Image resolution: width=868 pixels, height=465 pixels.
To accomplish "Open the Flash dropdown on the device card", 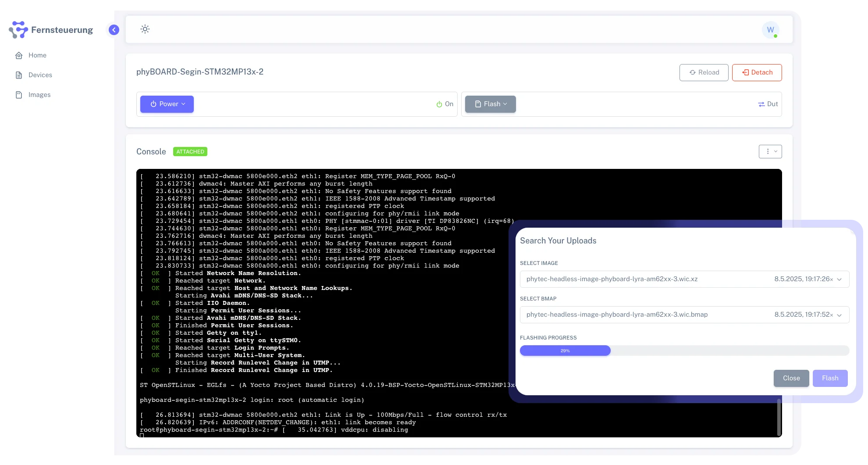I will [x=490, y=104].
